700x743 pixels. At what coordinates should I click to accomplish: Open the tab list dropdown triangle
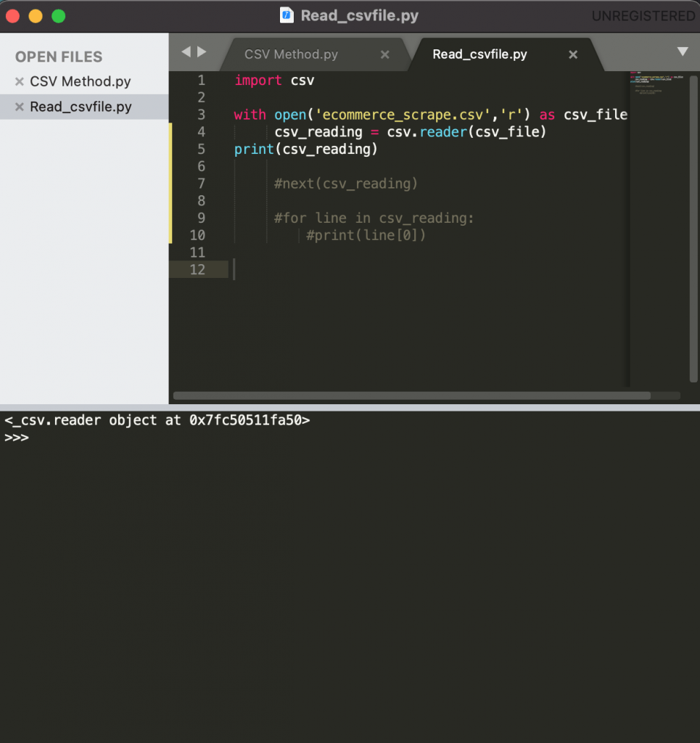point(683,52)
